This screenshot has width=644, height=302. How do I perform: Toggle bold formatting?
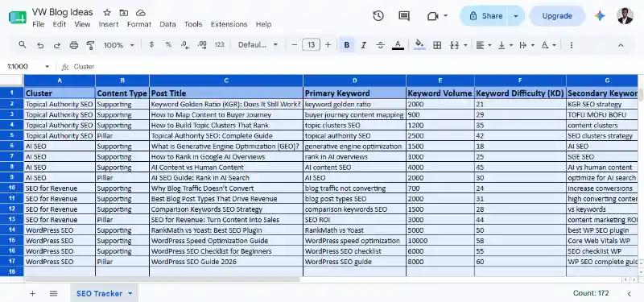(x=347, y=45)
